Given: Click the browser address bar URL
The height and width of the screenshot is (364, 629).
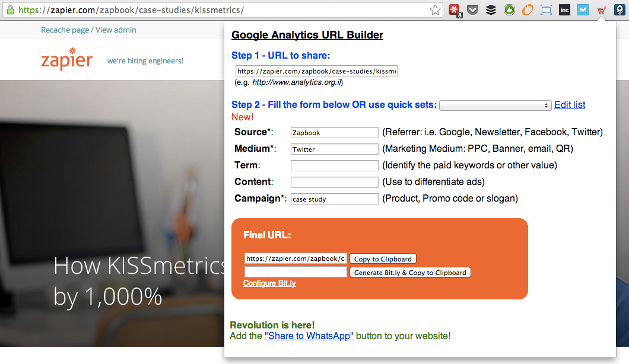Looking at the screenshot, I should [x=131, y=10].
